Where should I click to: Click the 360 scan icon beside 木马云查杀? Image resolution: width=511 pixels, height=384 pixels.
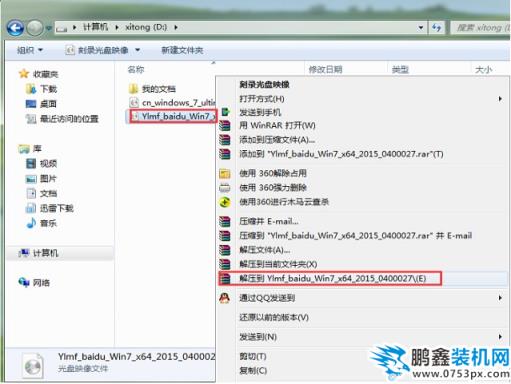coord(225,202)
